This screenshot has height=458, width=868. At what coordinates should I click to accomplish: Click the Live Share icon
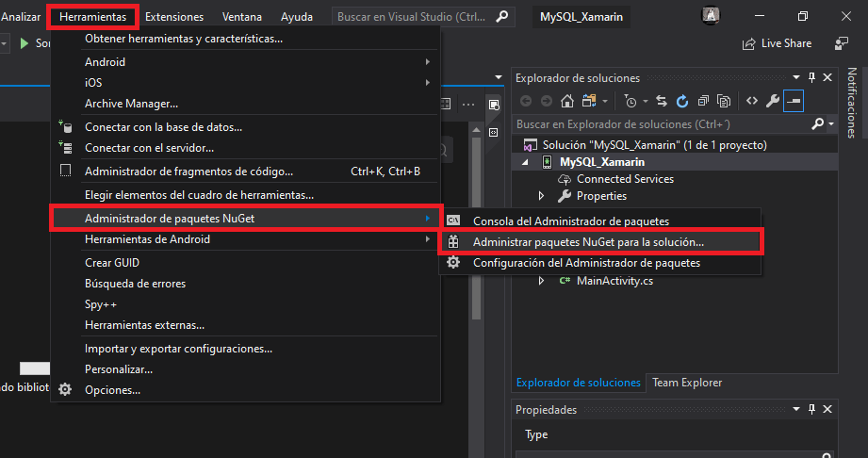point(748,43)
